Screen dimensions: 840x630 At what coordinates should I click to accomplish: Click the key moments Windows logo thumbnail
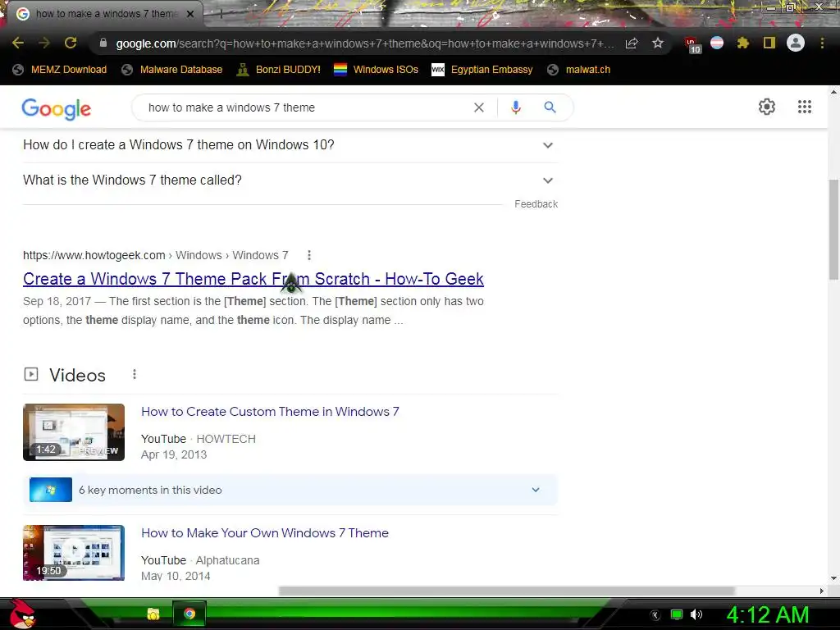51,490
